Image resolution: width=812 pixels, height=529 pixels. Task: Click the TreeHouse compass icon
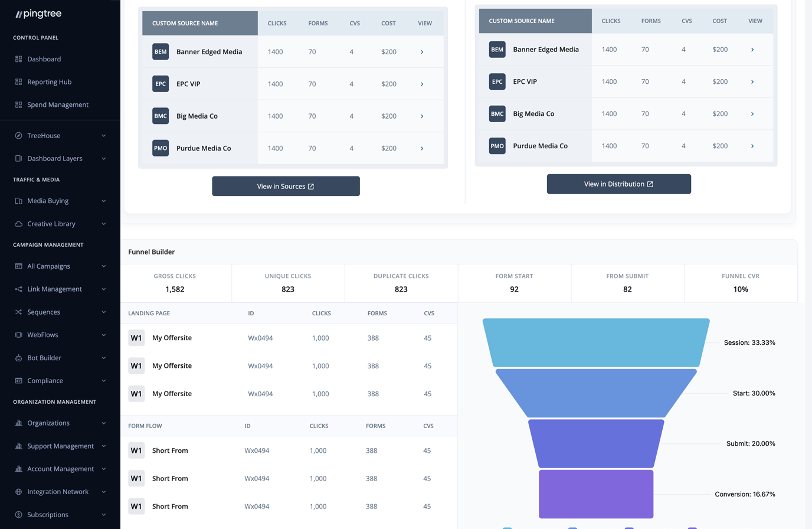pos(18,136)
